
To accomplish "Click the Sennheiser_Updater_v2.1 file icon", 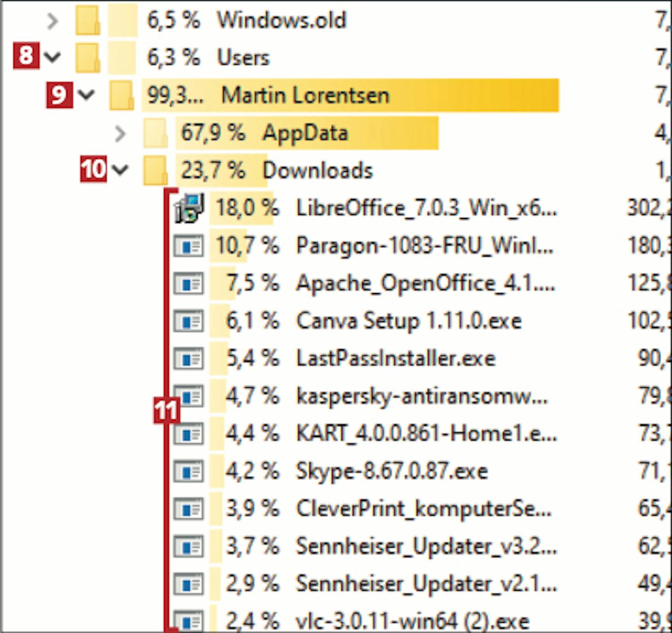I will click(189, 585).
